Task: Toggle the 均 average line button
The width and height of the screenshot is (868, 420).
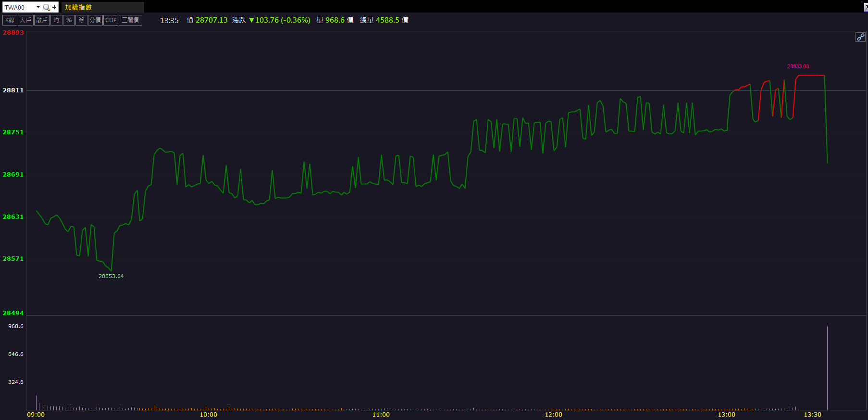Action: tap(56, 20)
